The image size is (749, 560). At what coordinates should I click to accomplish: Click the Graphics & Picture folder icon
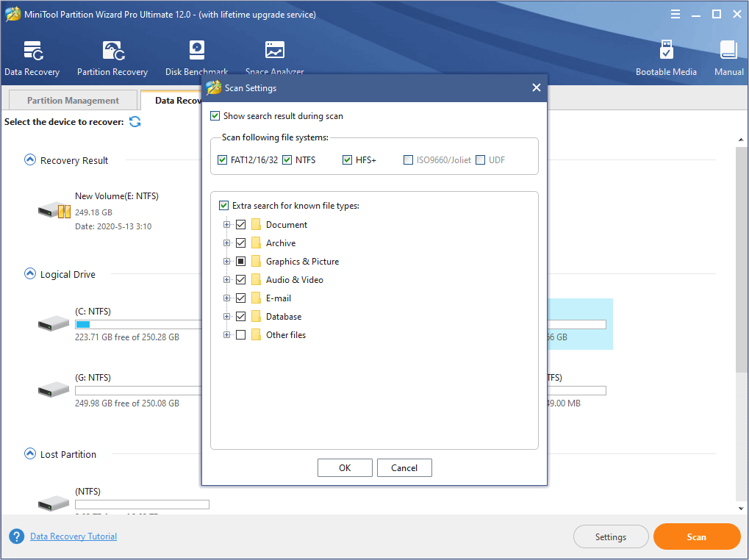click(256, 261)
